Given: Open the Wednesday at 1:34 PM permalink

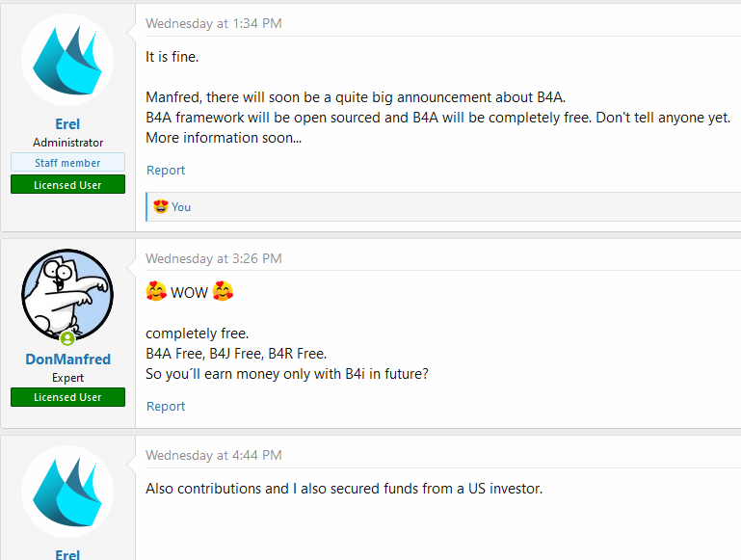Looking at the screenshot, I should tap(213, 23).
